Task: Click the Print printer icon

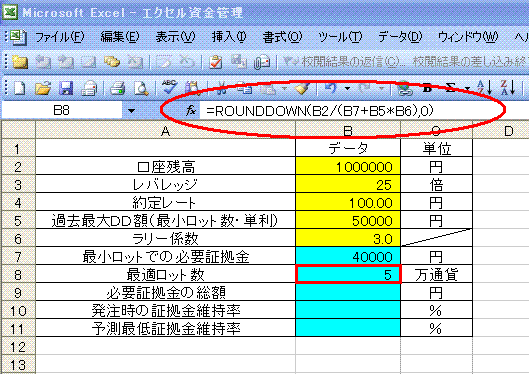Action: 118,88
